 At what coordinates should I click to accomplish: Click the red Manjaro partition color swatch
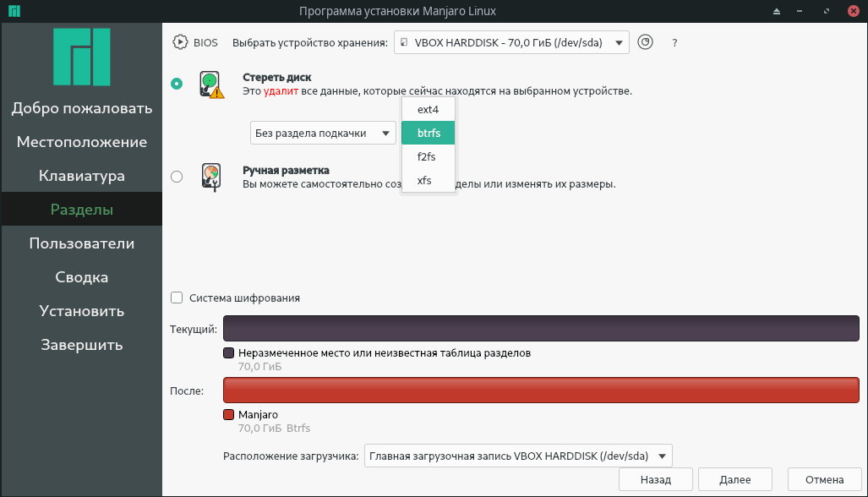tap(228, 415)
